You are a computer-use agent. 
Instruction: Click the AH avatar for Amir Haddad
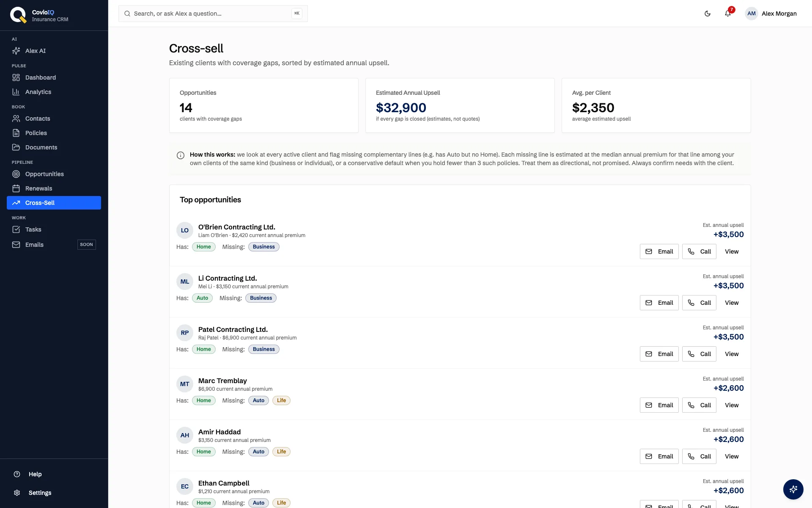(185, 435)
